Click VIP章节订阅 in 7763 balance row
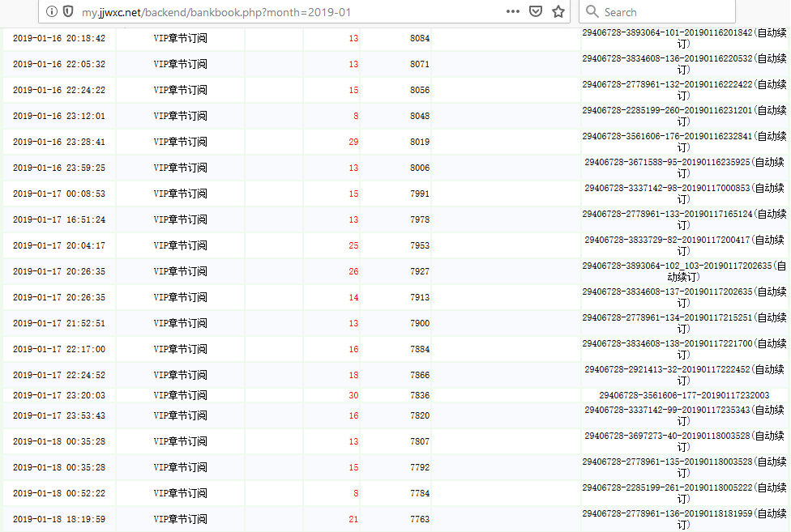The image size is (791, 532). (x=180, y=519)
